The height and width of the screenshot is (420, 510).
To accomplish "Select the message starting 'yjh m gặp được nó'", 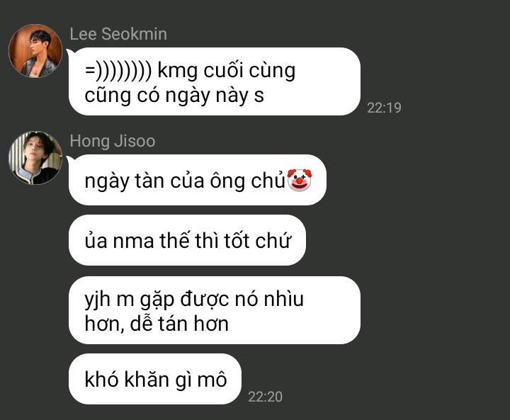I will (x=215, y=310).
